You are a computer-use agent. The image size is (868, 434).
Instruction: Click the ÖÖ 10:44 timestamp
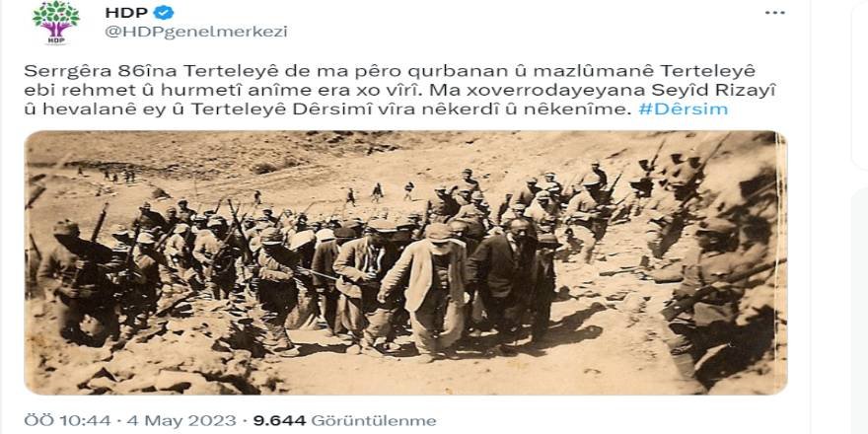tap(67, 421)
